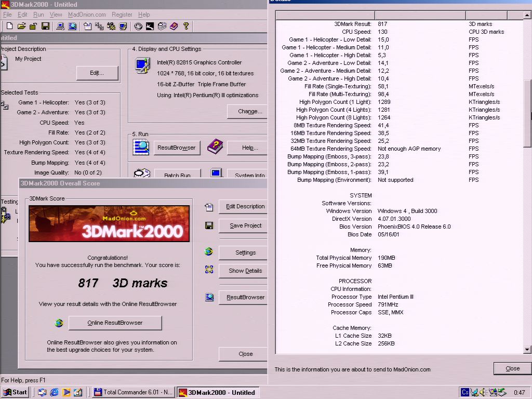Click the Help... button in the Run section
The image size is (532, 399).
(247, 148)
